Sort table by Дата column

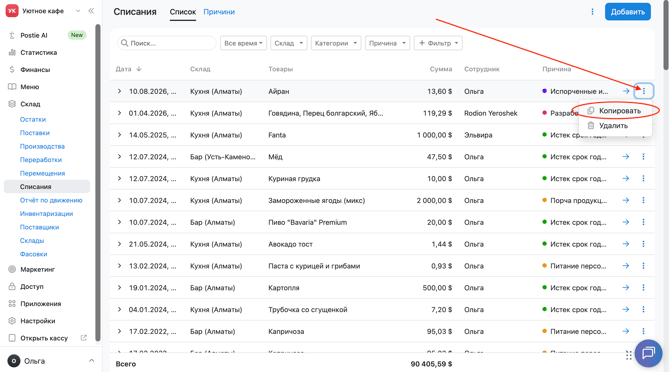tap(128, 69)
